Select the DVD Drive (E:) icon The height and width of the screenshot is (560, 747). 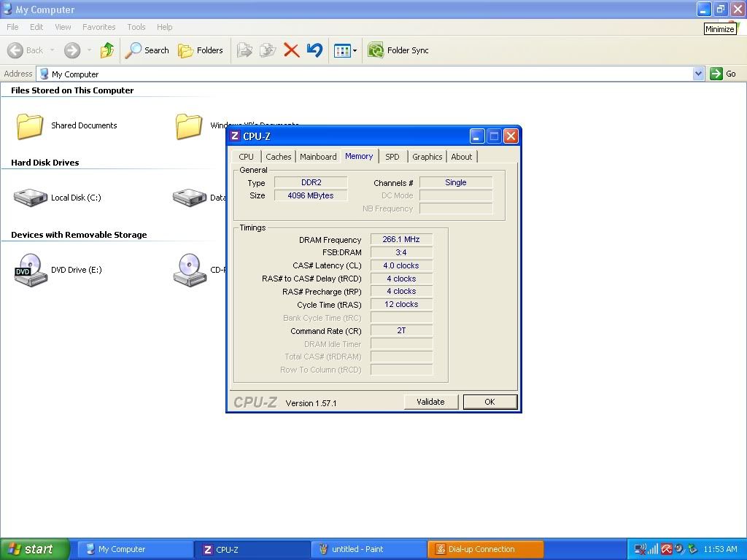tap(31, 270)
